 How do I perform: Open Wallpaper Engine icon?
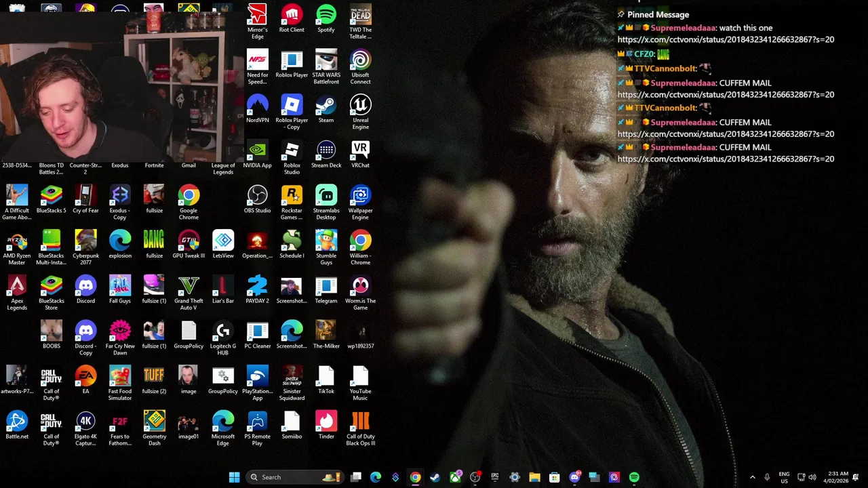pyautogui.click(x=360, y=202)
